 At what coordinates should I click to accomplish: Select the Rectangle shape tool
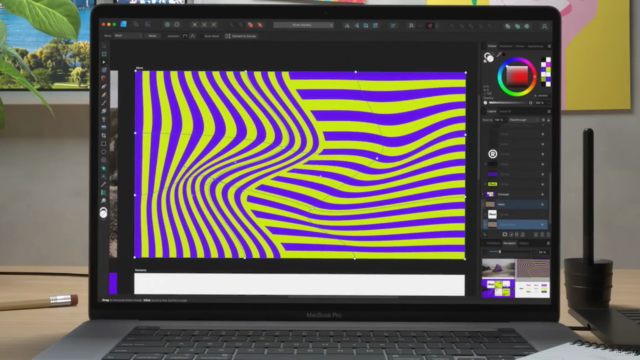tap(104, 144)
